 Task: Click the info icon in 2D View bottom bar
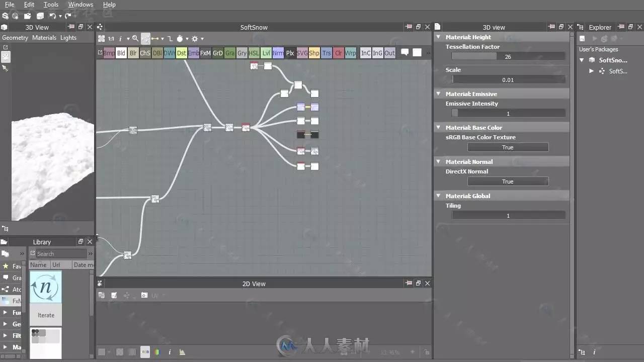[170, 352]
